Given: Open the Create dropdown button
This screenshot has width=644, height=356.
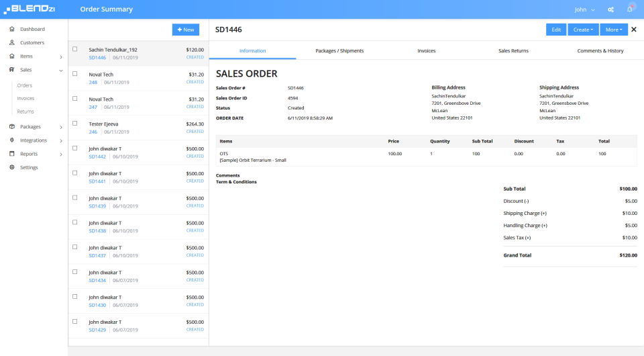Looking at the screenshot, I should pos(583,30).
